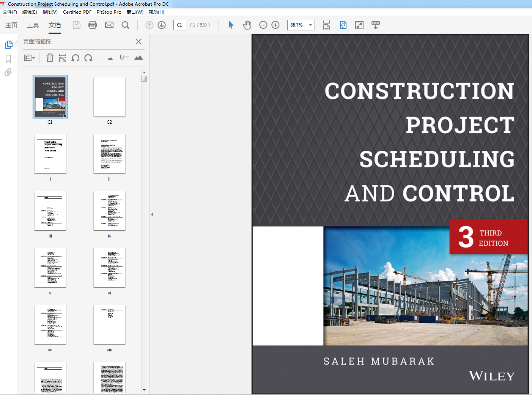Viewport: 532px width, 395px height.
Task: Close the page thumbnails panel
Action: (139, 42)
